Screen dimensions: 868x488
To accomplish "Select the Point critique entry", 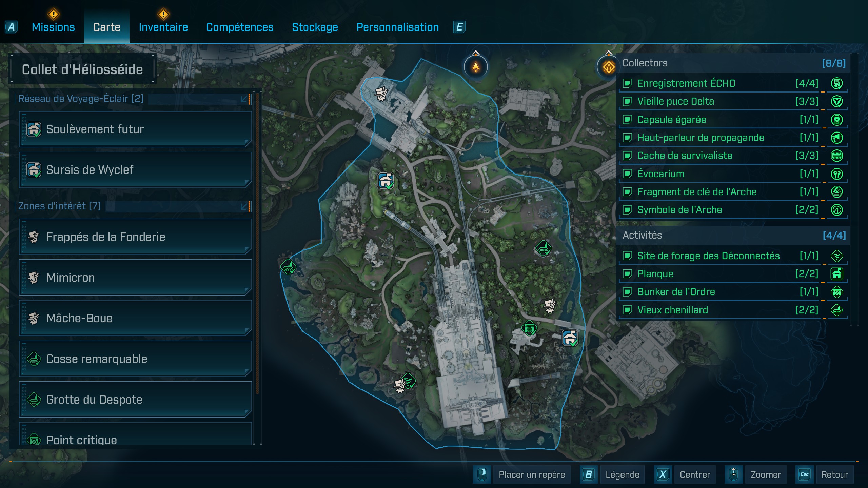I will 135,434.
